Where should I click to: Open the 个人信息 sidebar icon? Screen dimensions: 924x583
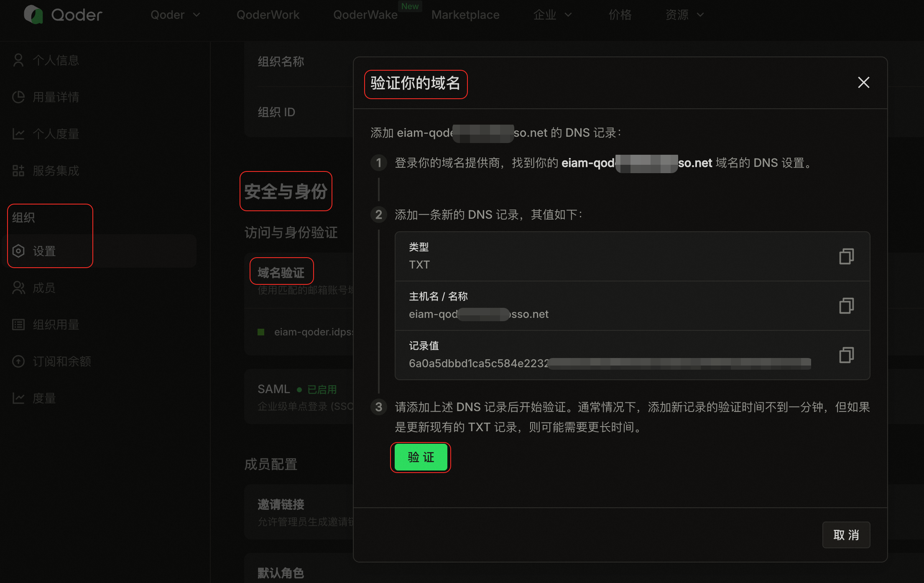[x=18, y=60]
